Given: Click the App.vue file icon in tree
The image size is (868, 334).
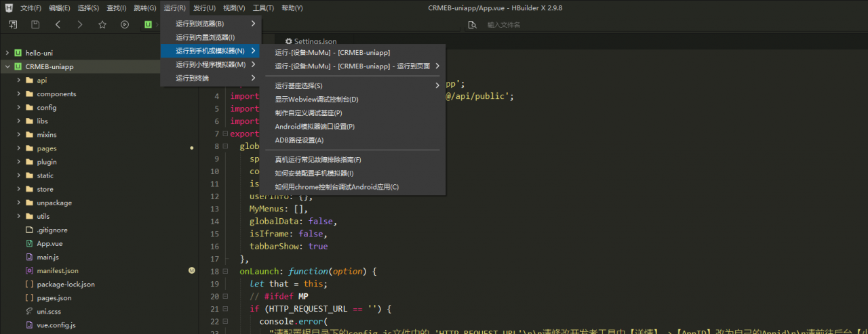Looking at the screenshot, I should tap(29, 243).
